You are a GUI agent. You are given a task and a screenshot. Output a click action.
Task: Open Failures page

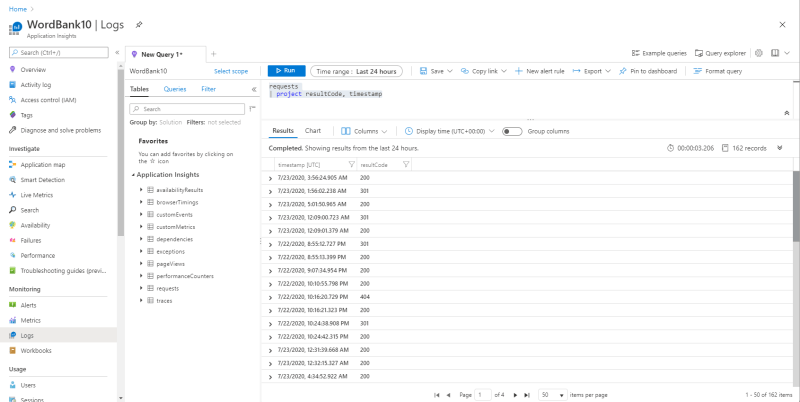click(x=31, y=240)
